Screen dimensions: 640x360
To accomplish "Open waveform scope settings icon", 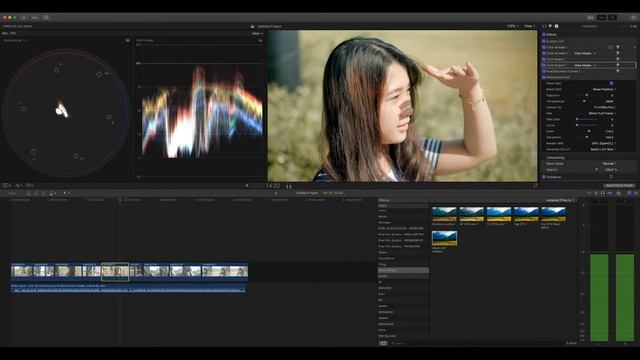I will click(x=260, y=40).
